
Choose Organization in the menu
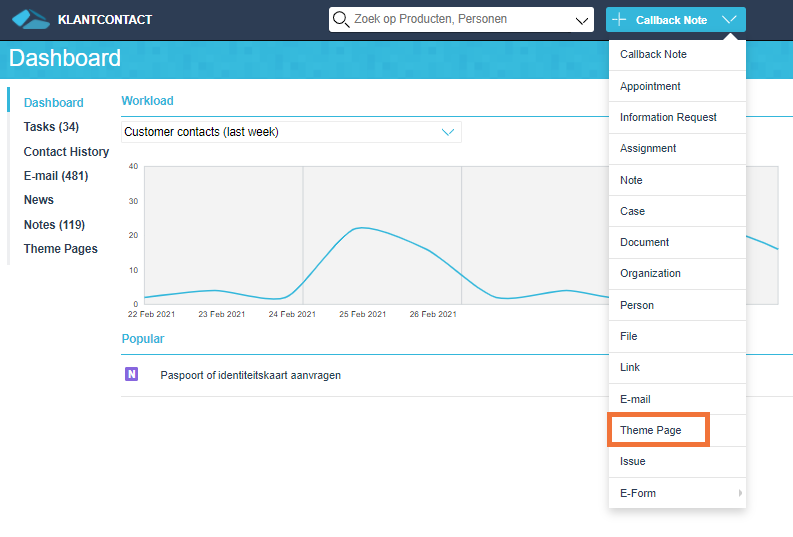(x=677, y=274)
